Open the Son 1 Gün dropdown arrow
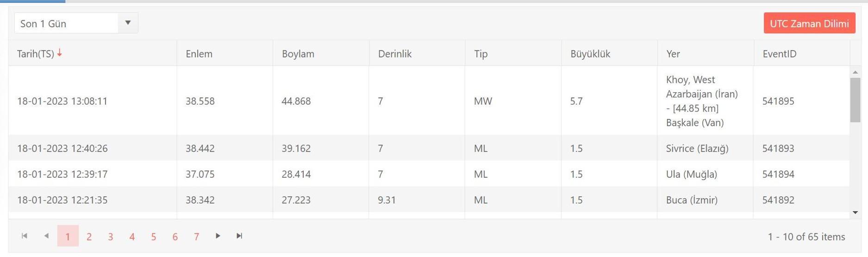The width and height of the screenshot is (868, 257). (x=128, y=23)
